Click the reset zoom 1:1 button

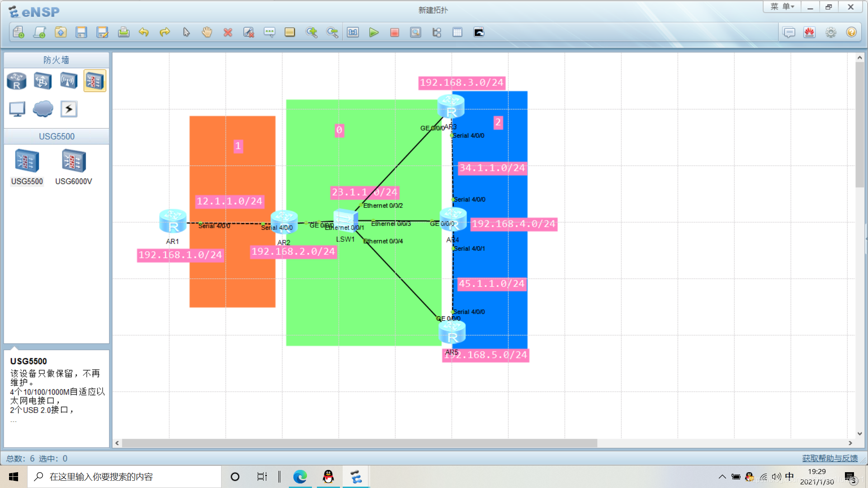click(353, 33)
